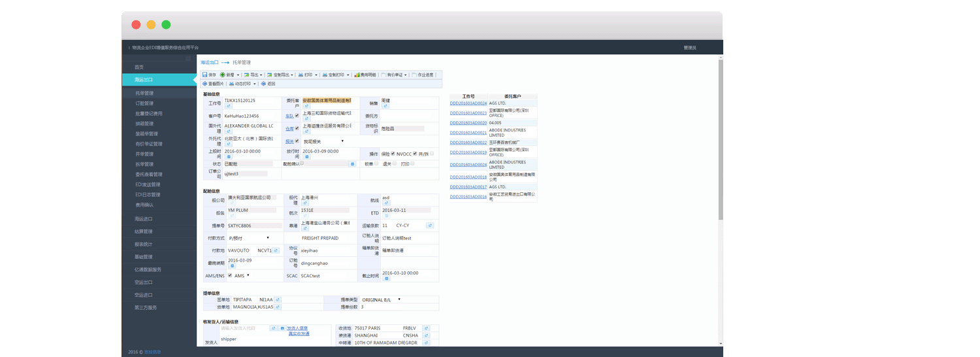This screenshot has height=357, width=980.
Task: Open lookup icon beside 装货港 CNSHA
Action: click(426, 335)
